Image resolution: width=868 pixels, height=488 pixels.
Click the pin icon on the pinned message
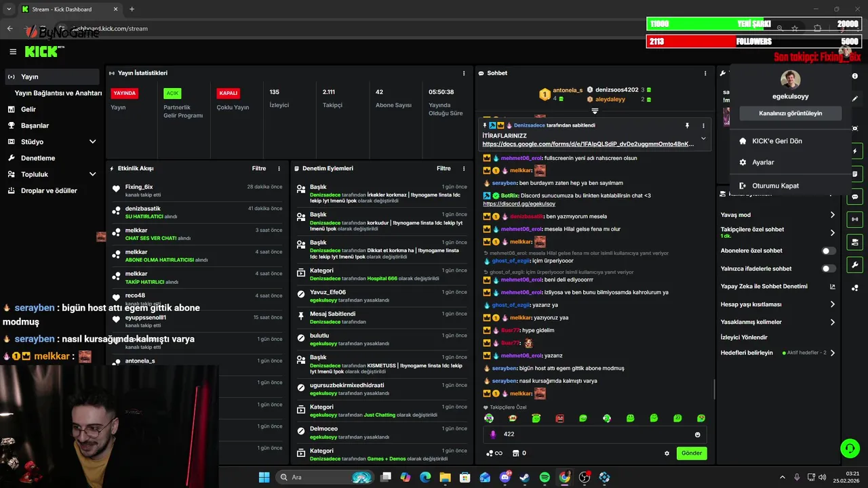coord(687,125)
